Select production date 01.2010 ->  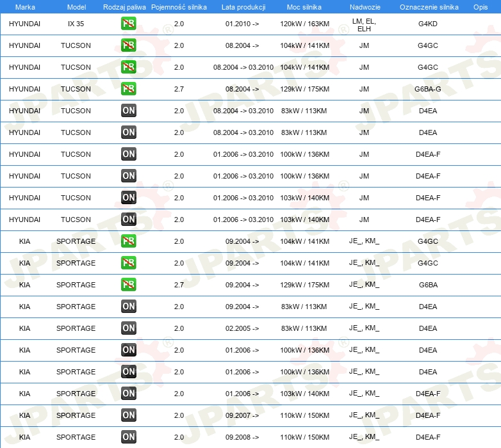point(242,24)
